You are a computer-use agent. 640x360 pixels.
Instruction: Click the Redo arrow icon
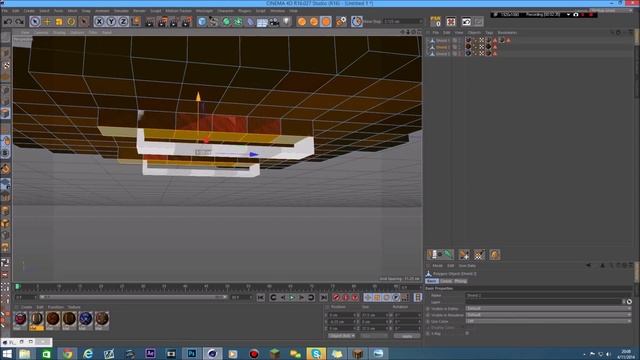coord(19,22)
